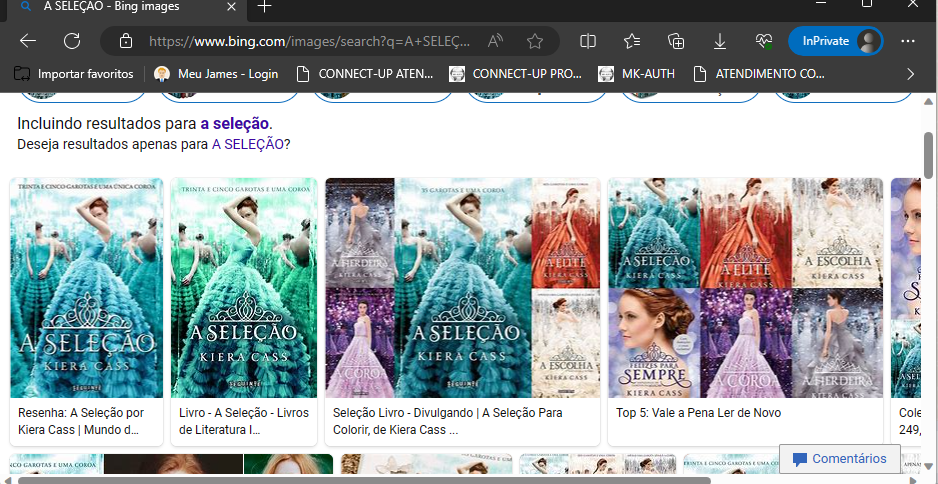
Task: Search only for 'A SELEÇÃO' link
Action: [x=248, y=144]
